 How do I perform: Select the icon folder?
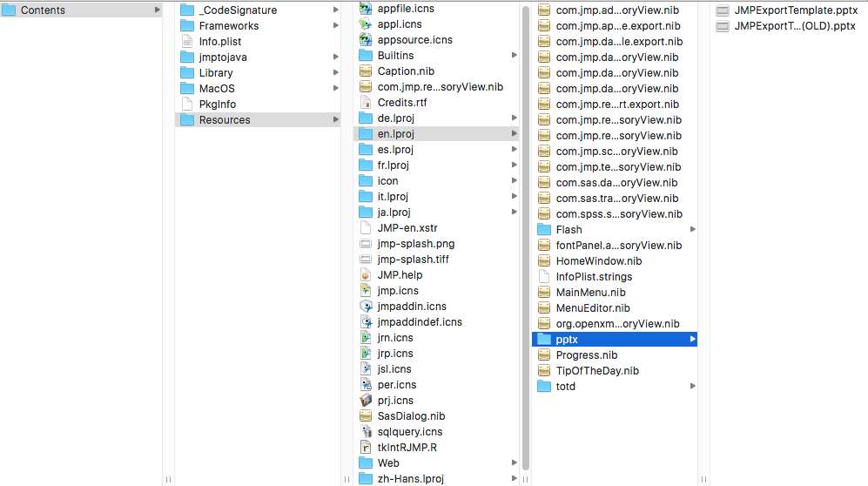tap(436, 180)
